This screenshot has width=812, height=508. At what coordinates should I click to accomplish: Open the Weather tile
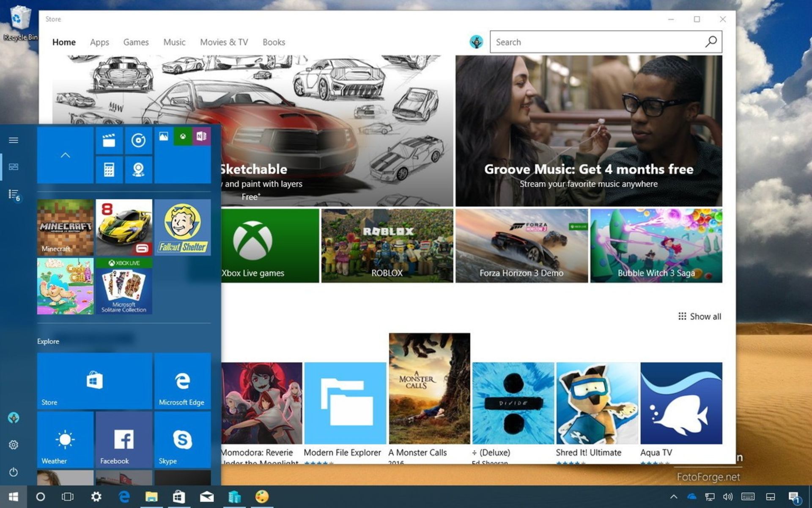pos(65,440)
